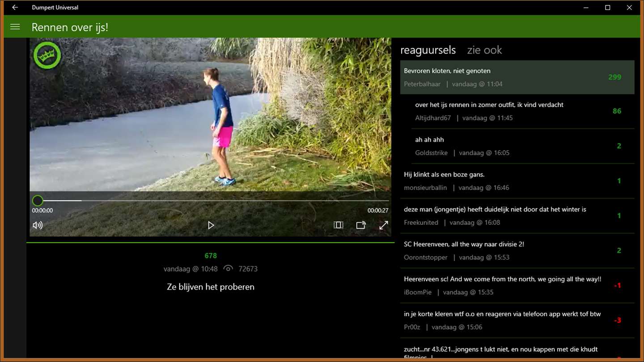Switch to the zie ook tab
Screen dimensions: 644x362
(484, 50)
